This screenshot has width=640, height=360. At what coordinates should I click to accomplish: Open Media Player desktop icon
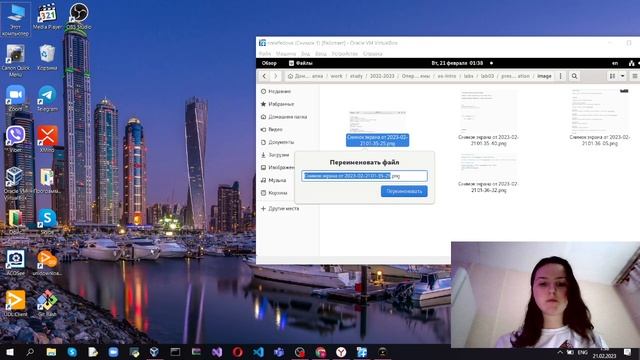click(47, 16)
